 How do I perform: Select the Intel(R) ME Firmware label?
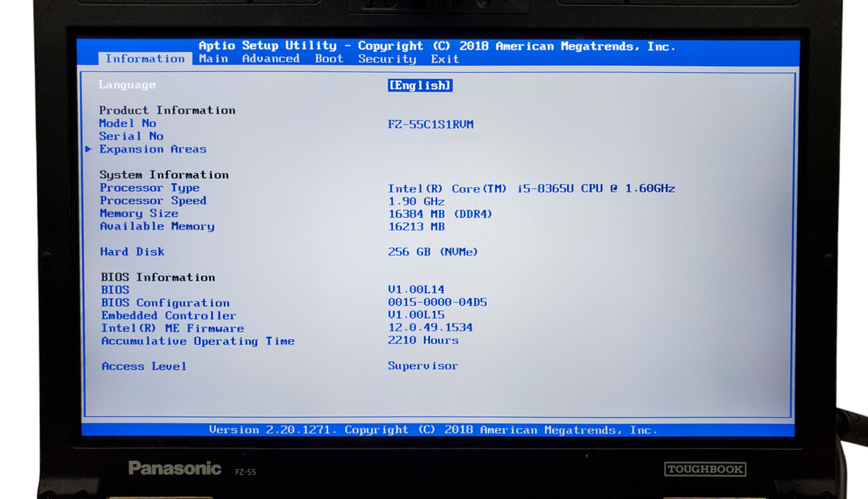point(173,329)
